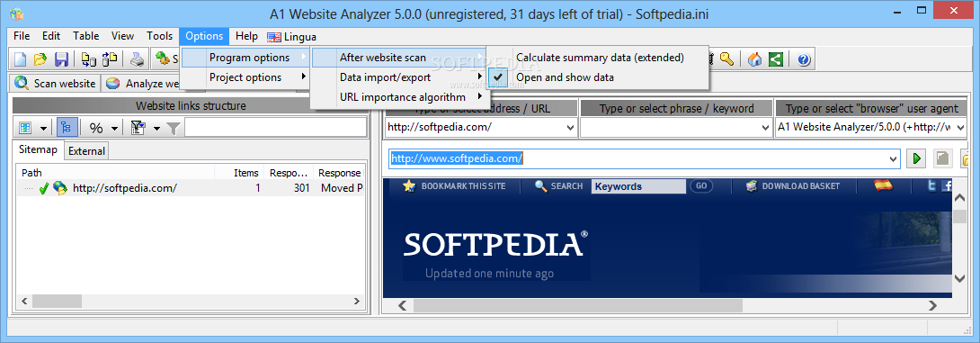Click the 'Path' column header

[x=116, y=173]
